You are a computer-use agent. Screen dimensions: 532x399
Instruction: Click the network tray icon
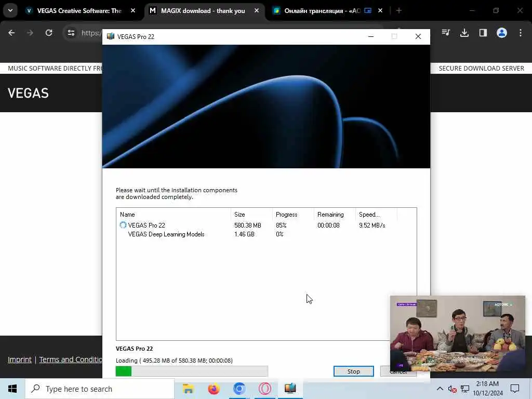click(465, 389)
